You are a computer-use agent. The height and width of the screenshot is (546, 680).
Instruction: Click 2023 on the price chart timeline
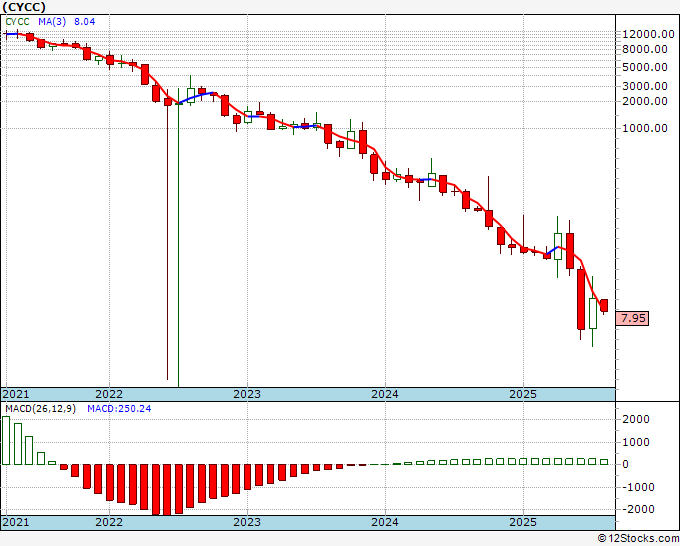point(247,394)
